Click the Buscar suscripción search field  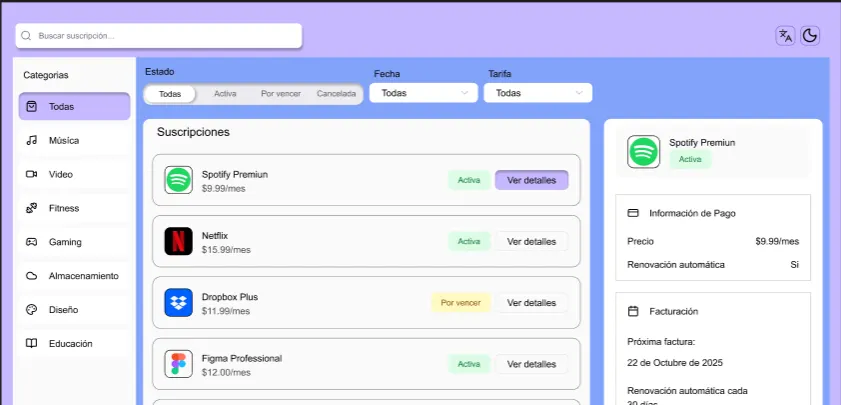coord(159,36)
